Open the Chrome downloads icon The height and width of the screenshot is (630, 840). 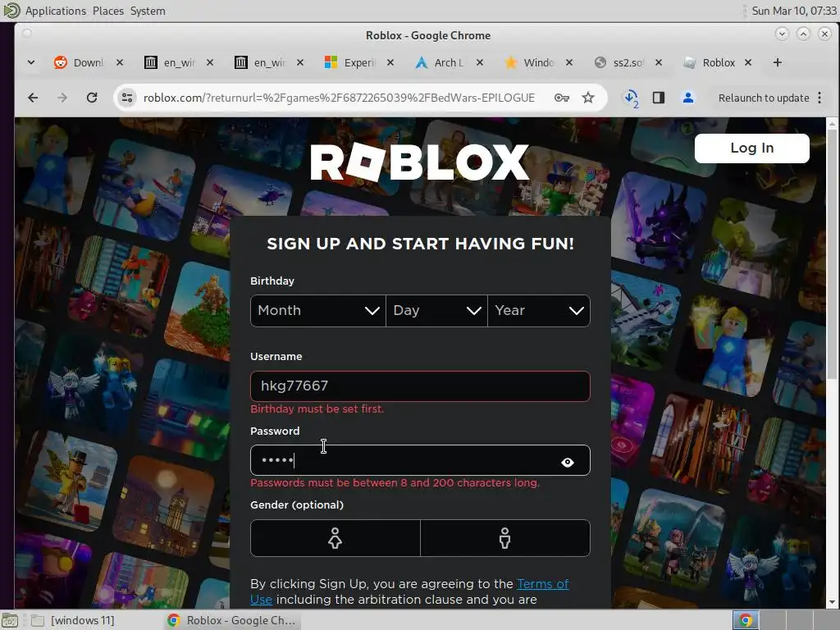631,98
